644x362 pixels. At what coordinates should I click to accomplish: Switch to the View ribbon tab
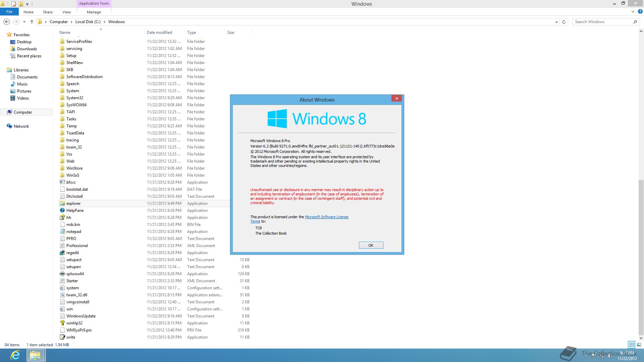point(66,12)
